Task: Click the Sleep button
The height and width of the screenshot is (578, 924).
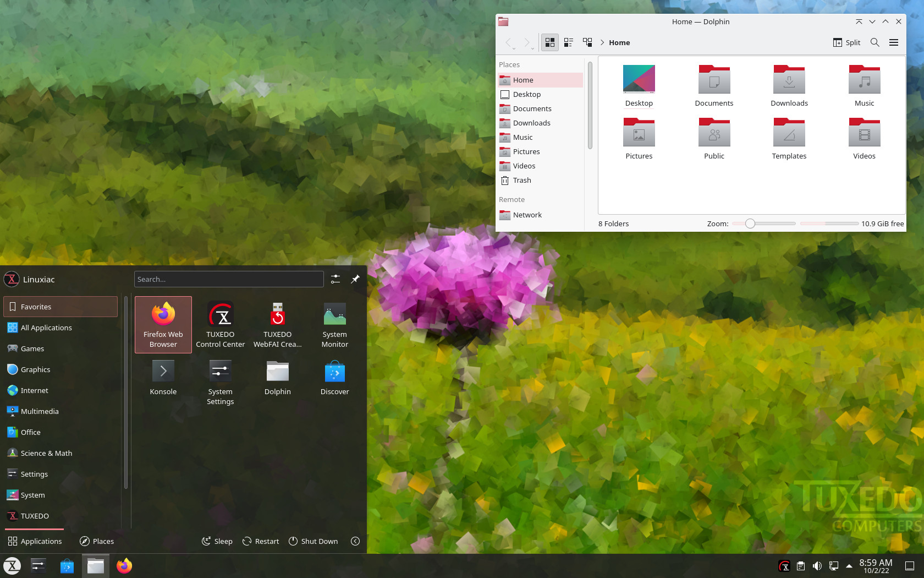Action: pos(217,541)
